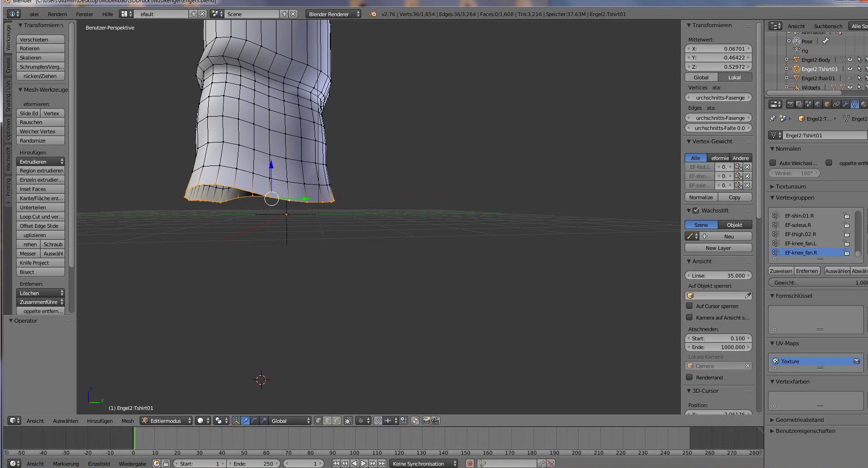Open the Keine Synchronisation dropdown

click(x=424, y=463)
